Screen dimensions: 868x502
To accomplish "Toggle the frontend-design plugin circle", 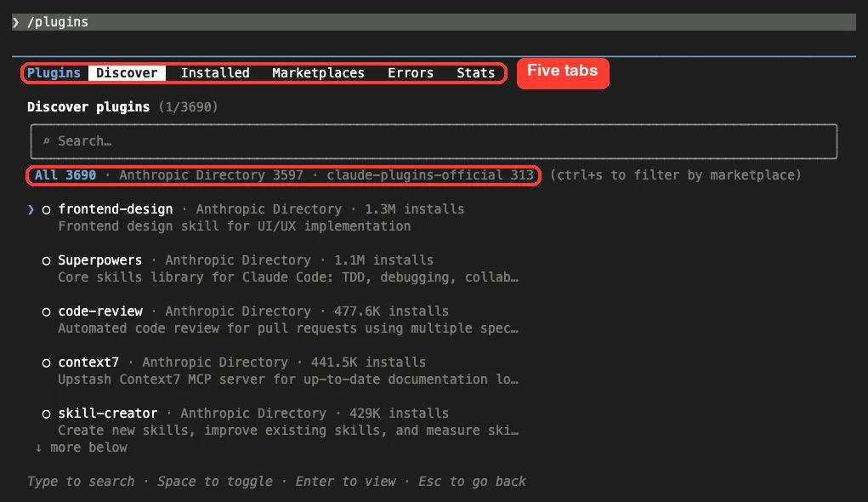I will point(47,209).
